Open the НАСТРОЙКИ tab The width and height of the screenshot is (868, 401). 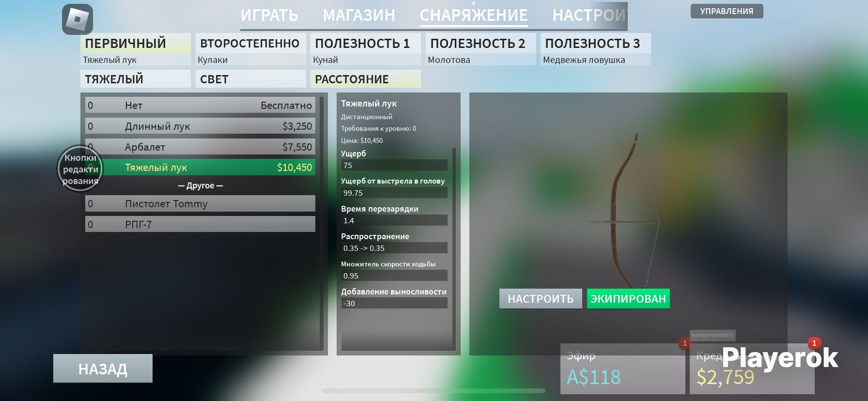590,15
